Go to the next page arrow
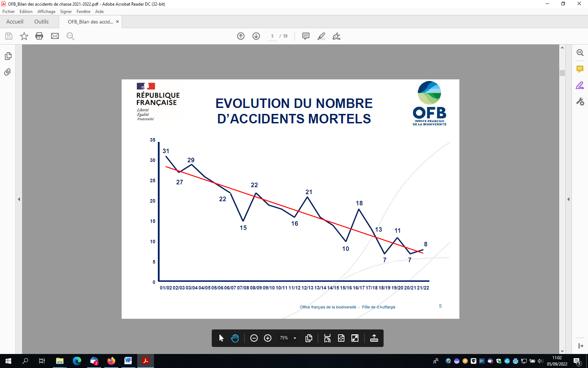Viewport: 588px width, 368px height. [x=256, y=36]
